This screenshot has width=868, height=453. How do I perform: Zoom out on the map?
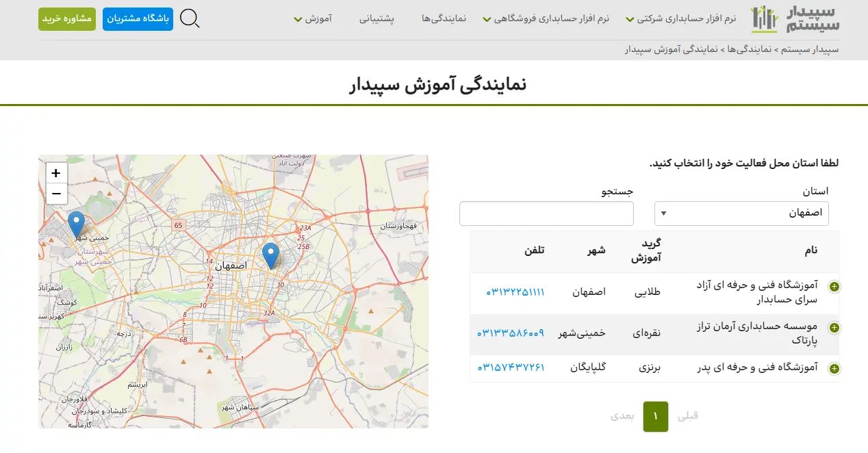click(56, 194)
